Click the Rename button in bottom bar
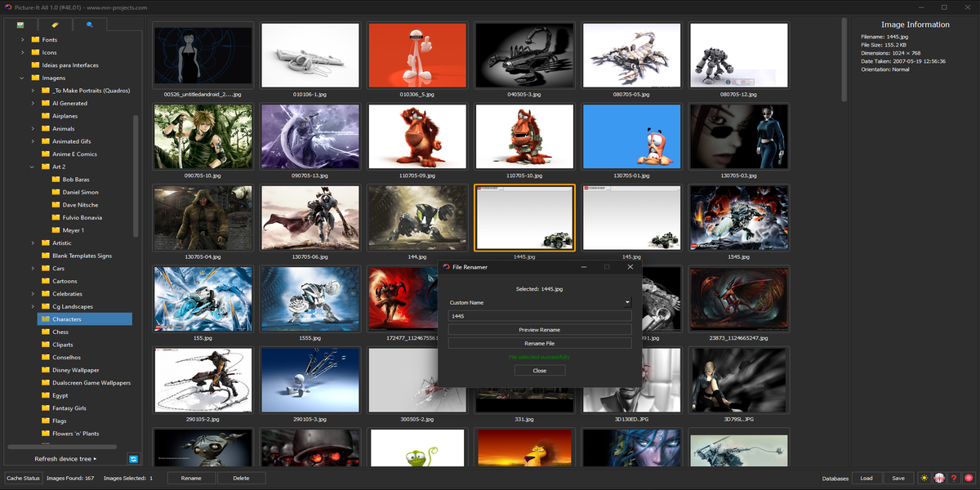Image resolution: width=980 pixels, height=490 pixels. [191, 478]
